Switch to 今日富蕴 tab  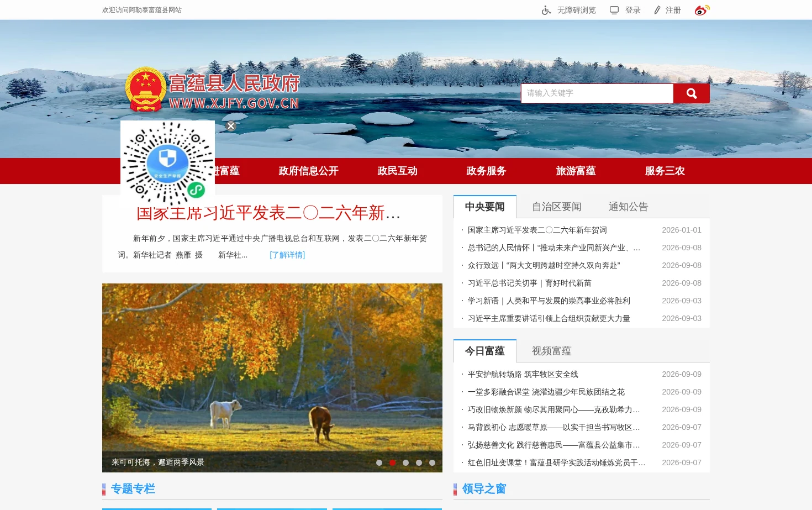485,351
